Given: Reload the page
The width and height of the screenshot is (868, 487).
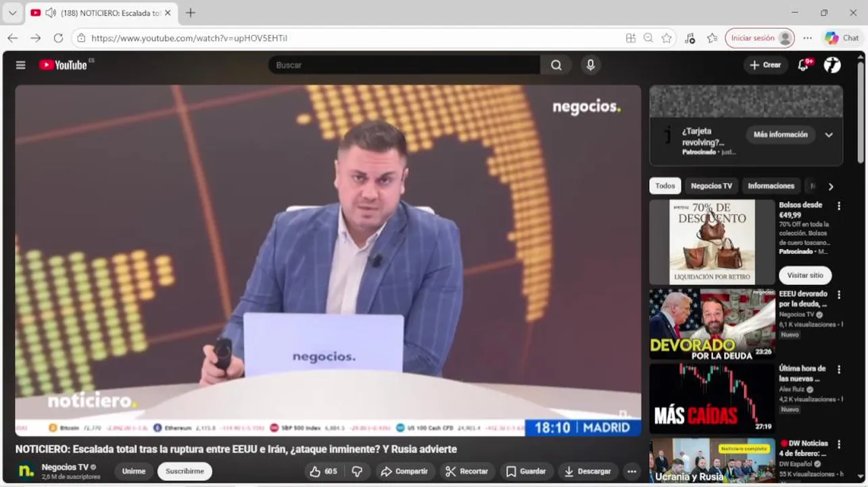Looking at the screenshot, I should 58,38.
